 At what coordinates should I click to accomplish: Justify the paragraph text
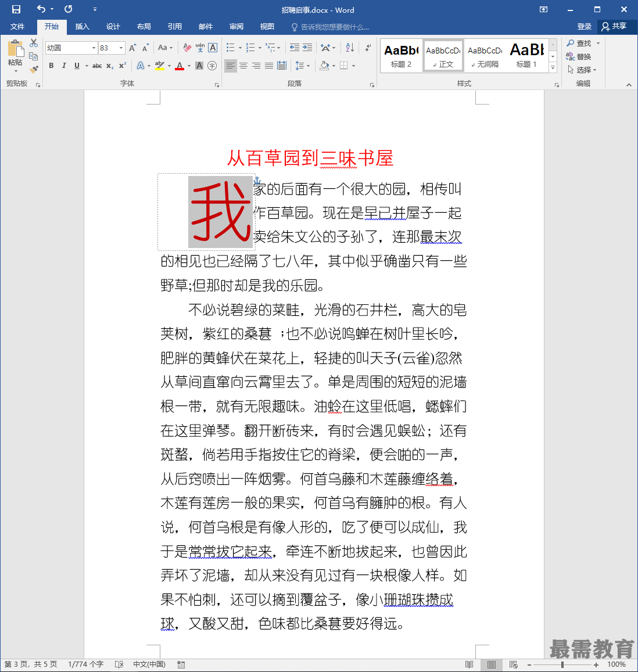tap(269, 66)
